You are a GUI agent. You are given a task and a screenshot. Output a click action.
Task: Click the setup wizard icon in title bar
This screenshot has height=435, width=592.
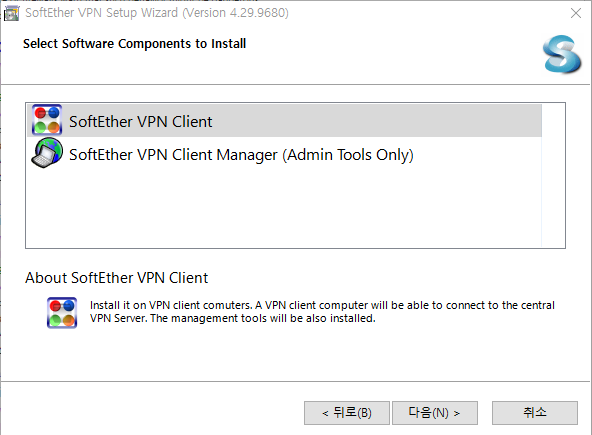tap(11, 13)
